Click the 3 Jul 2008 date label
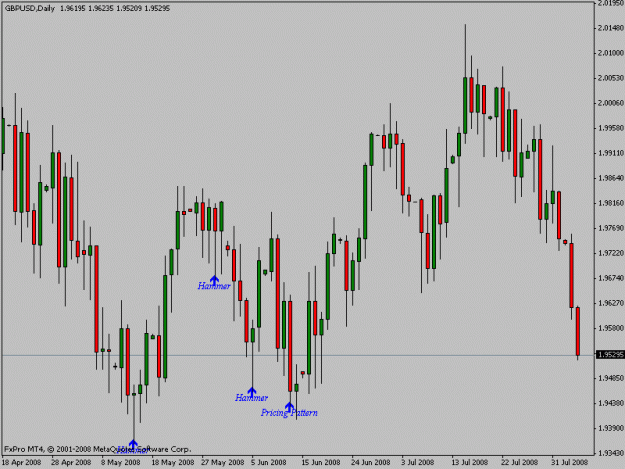This screenshot has width=625, height=469. click(418, 462)
